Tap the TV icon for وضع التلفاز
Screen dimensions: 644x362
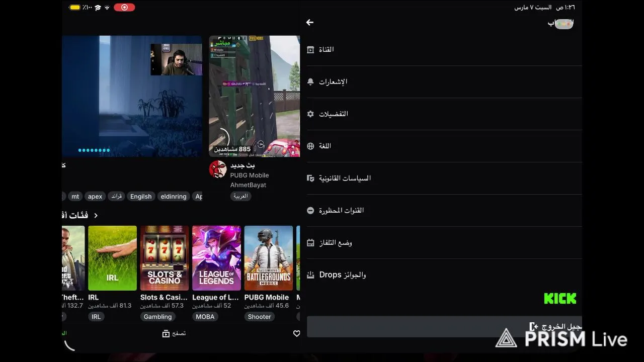click(310, 243)
